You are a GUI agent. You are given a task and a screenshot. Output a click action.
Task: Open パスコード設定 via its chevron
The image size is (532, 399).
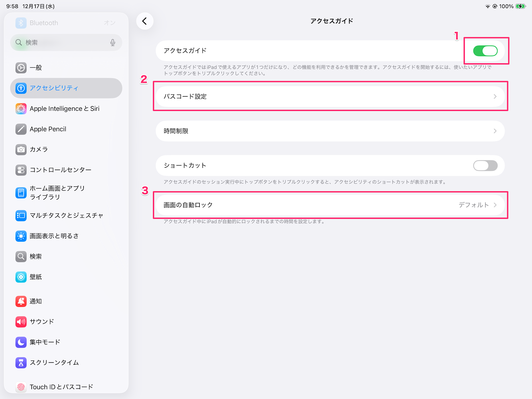pyautogui.click(x=495, y=96)
